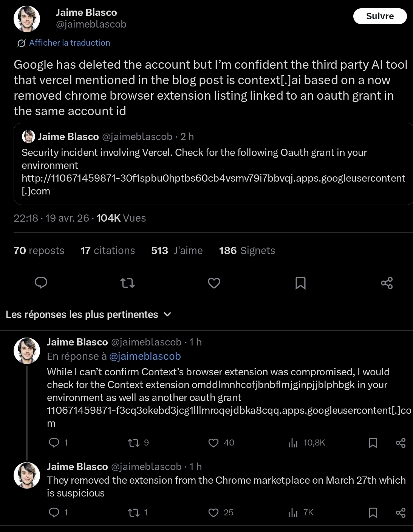Click the main tweet's reply bubble icon
Viewport: 413px width, 532px height.
point(41,283)
